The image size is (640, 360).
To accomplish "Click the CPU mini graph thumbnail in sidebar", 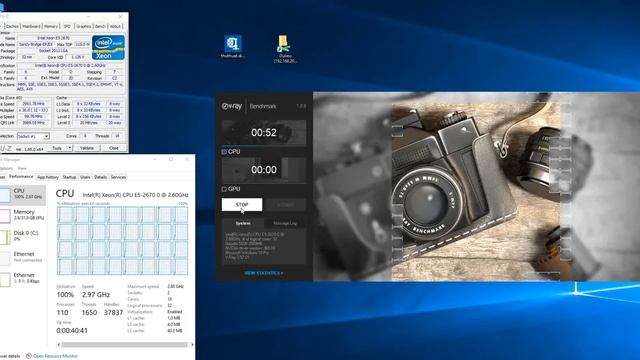I will tap(5, 195).
